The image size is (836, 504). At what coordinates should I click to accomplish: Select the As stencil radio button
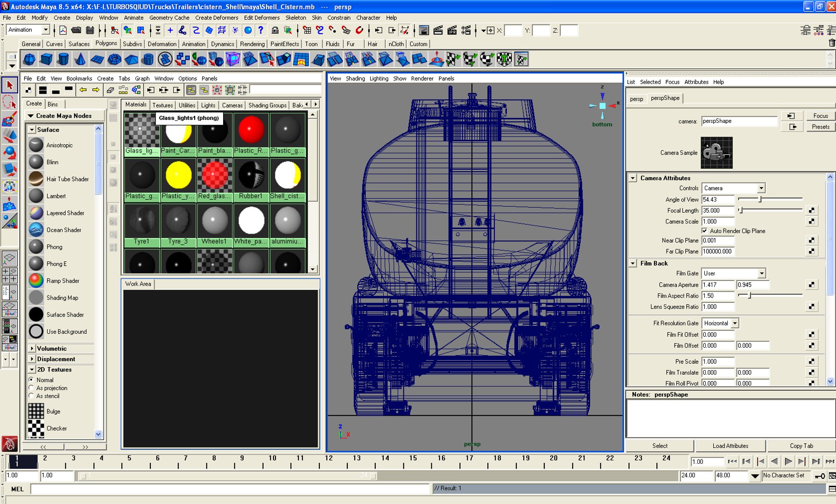click(31, 396)
